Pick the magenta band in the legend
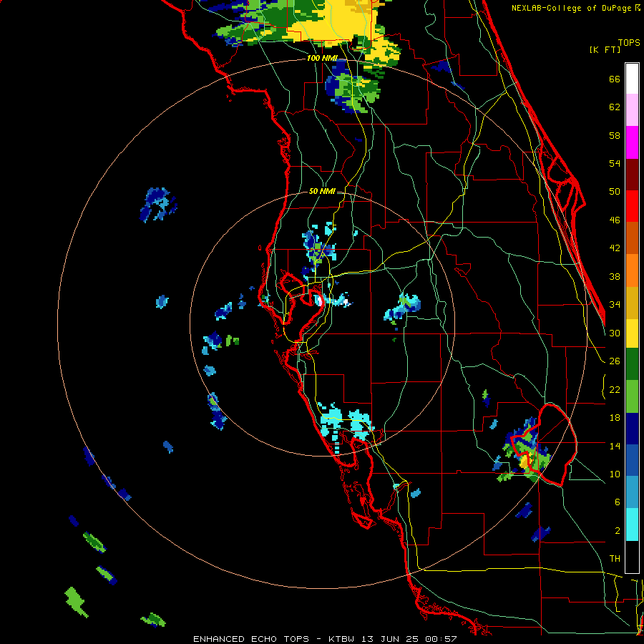Viewport: 644px width, 644px height. point(632,142)
